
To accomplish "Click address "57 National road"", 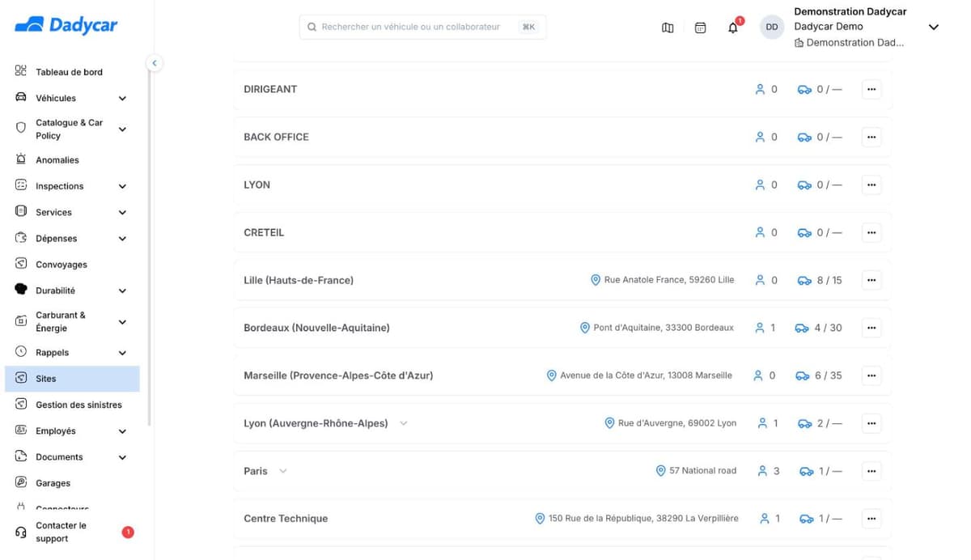I will point(702,471).
